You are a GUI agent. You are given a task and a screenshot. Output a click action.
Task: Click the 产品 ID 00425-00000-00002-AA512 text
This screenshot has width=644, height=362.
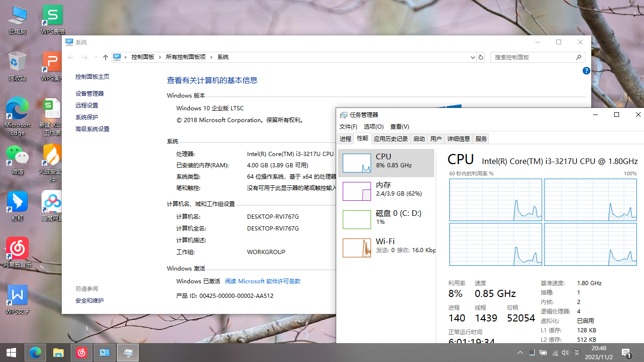(225, 296)
